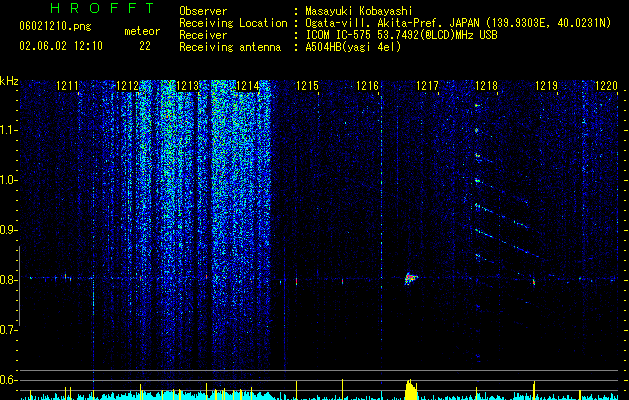Click the 1212 time axis marker
Image resolution: width=629 pixels, height=400 pixels.
[127, 85]
